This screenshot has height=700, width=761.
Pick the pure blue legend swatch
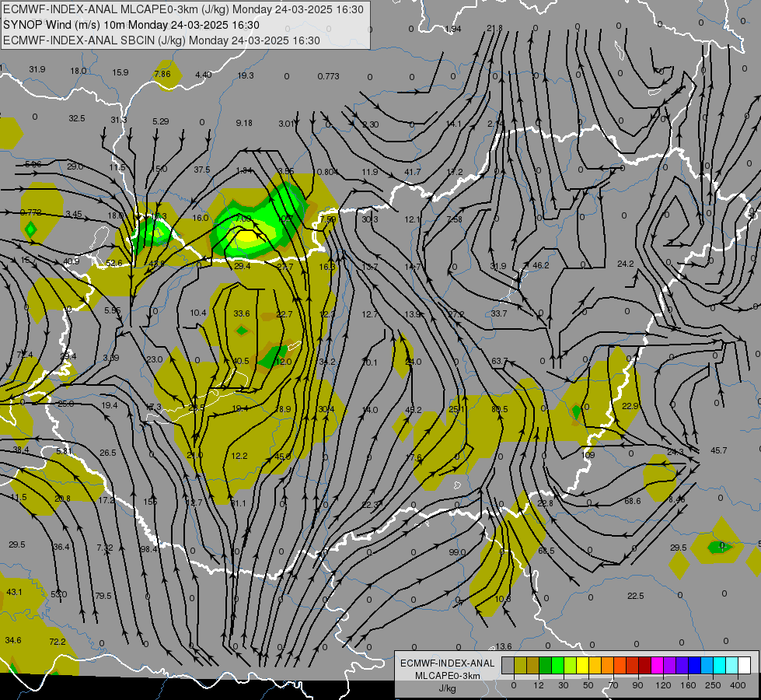point(694,665)
